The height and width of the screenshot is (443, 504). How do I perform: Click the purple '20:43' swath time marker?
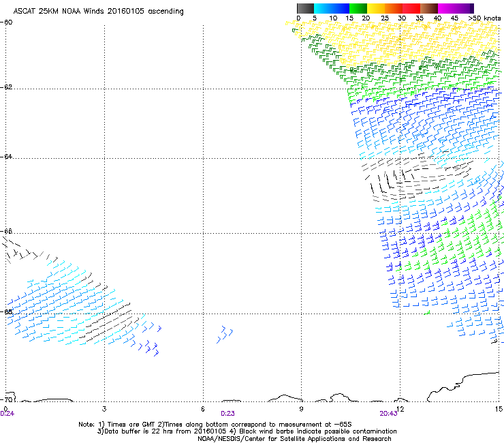pos(388,414)
